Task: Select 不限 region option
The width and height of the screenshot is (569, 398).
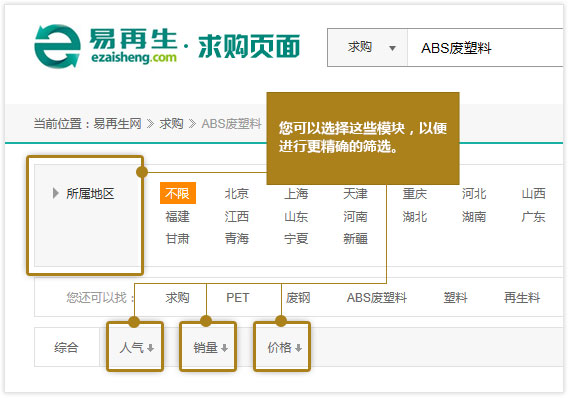Action: pos(177,193)
